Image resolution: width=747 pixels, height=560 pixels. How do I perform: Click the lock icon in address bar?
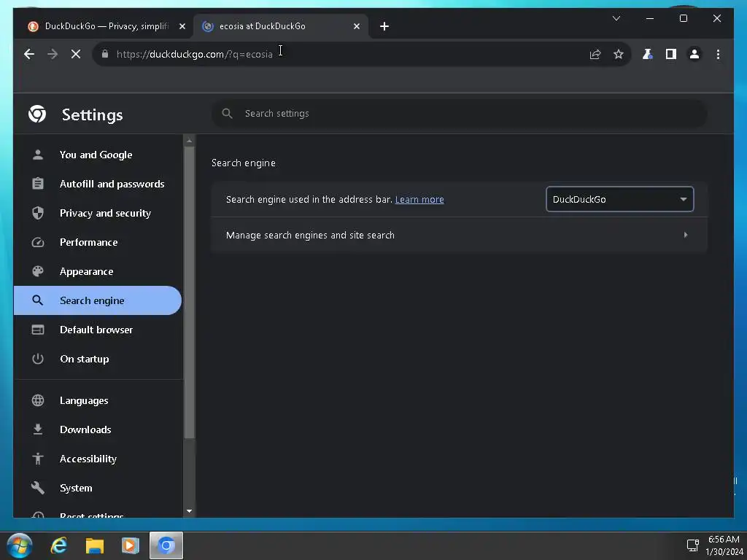[x=105, y=54]
